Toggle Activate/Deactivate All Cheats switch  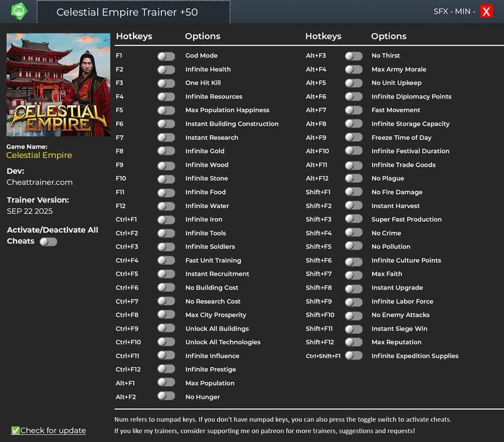(48, 242)
